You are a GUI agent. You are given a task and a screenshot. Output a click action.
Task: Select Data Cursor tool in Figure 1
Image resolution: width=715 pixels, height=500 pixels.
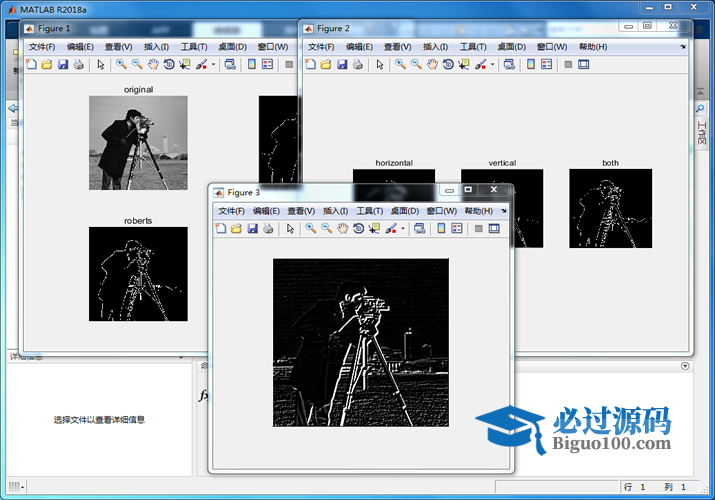tap(185, 64)
